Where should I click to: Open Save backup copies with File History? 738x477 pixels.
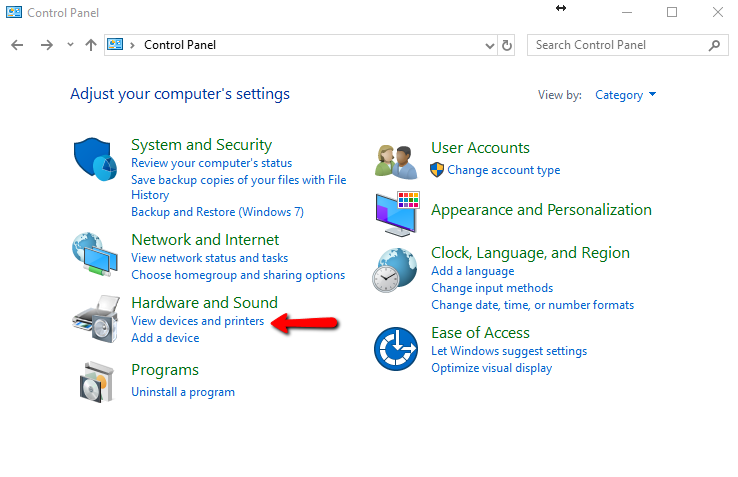[x=239, y=187]
